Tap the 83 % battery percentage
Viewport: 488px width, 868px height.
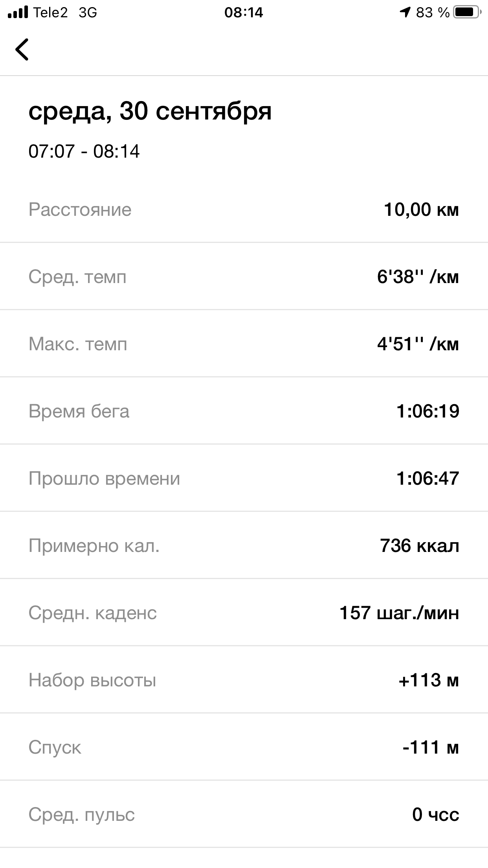pyautogui.click(x=433, y=13)
